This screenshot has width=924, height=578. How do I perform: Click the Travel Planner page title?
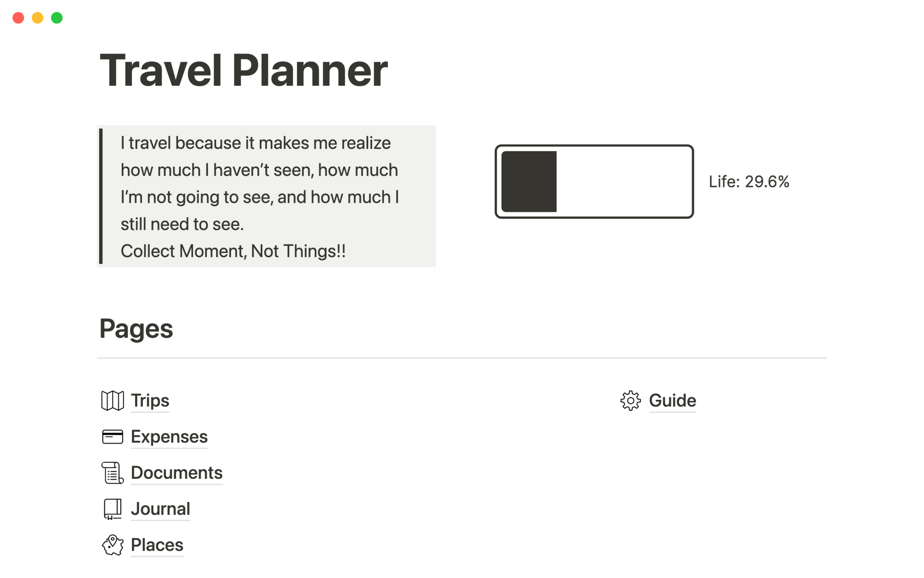(x=244, y=71)
